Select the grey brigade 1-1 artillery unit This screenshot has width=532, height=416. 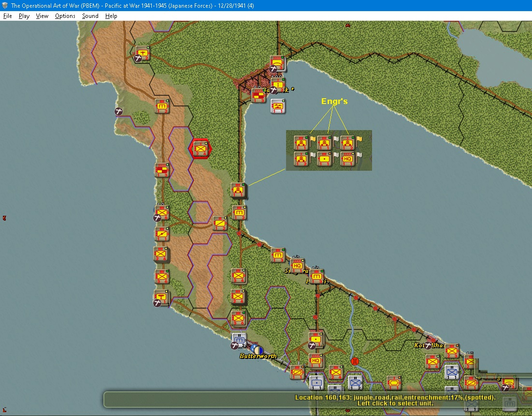point(316,383)
